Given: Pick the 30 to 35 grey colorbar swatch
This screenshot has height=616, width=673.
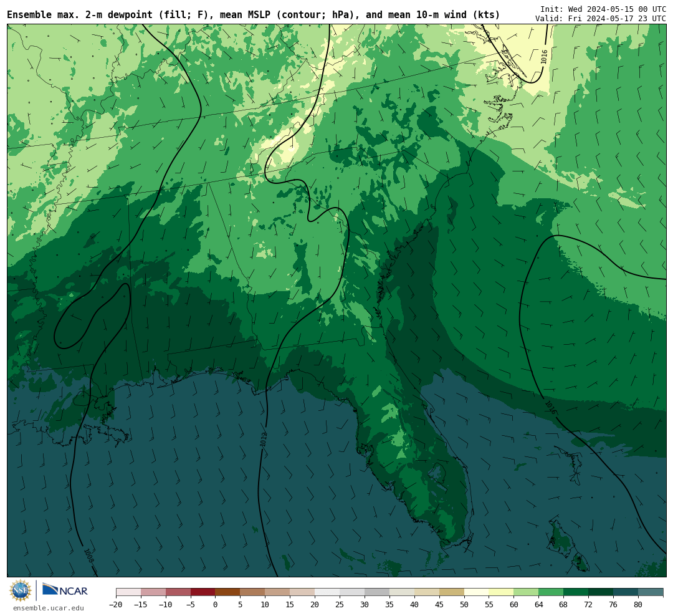Looking at the screenshot, I should [x=377, y=592].
